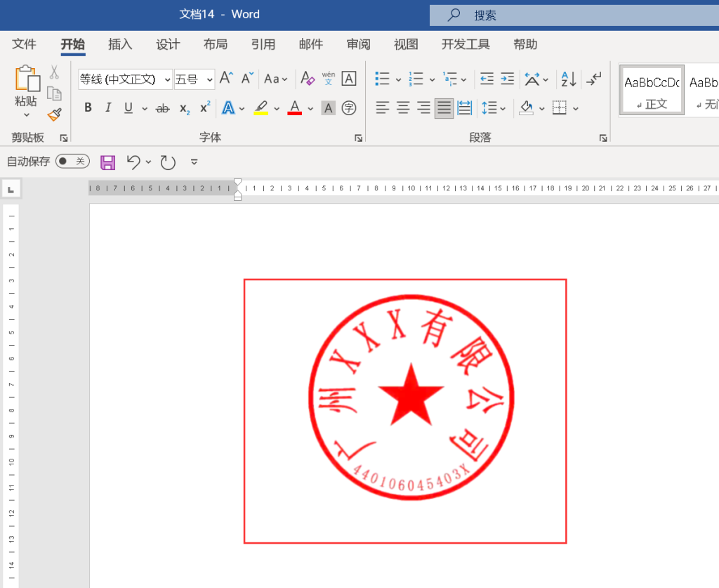Expand the undo history dropdown arrow
Screen dimensions: 719x588
point(148,162)
